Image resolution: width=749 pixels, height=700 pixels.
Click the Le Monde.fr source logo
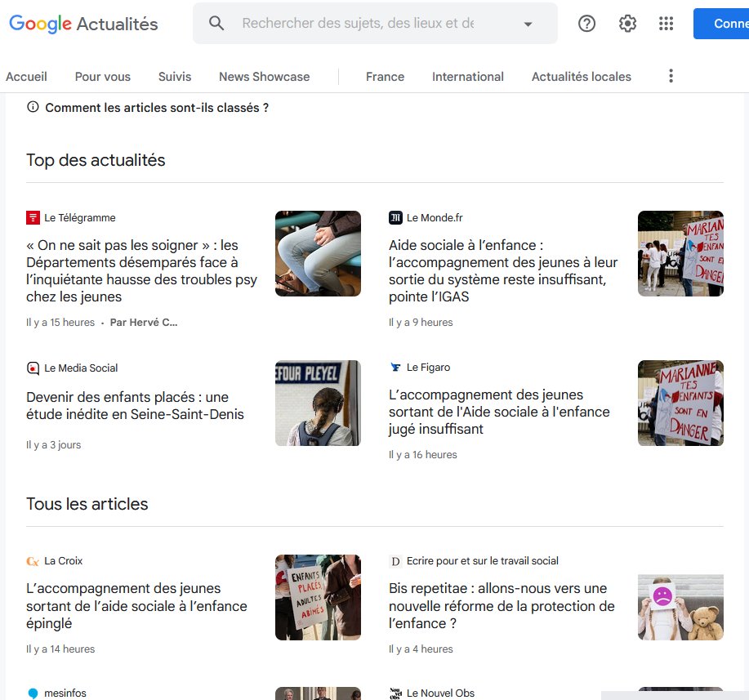395,218
